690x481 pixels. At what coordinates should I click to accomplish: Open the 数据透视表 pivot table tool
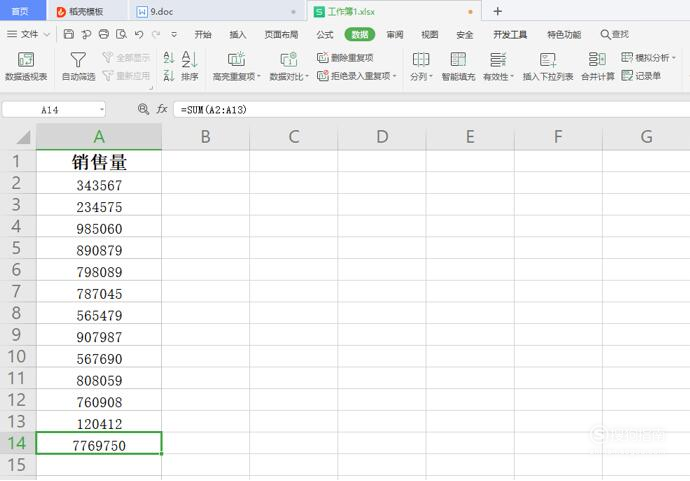tap(26, 66)
